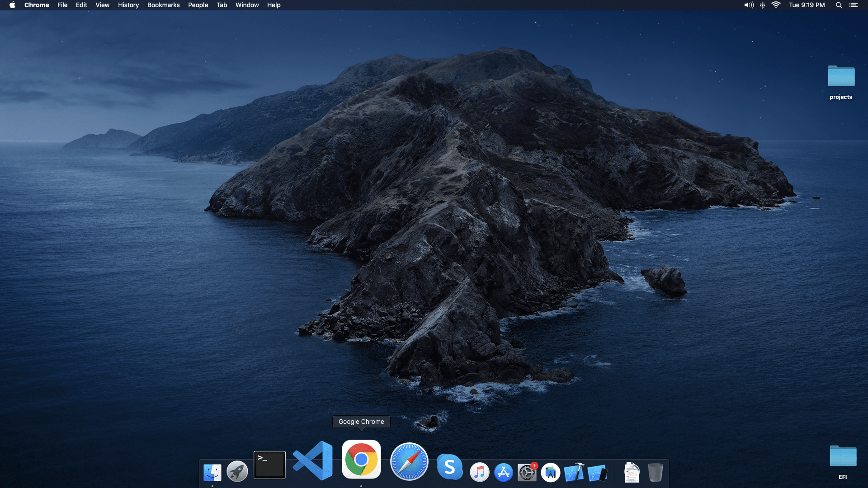868x488 pixels.
Task: Open the History menu
Action: click(128, 5)
